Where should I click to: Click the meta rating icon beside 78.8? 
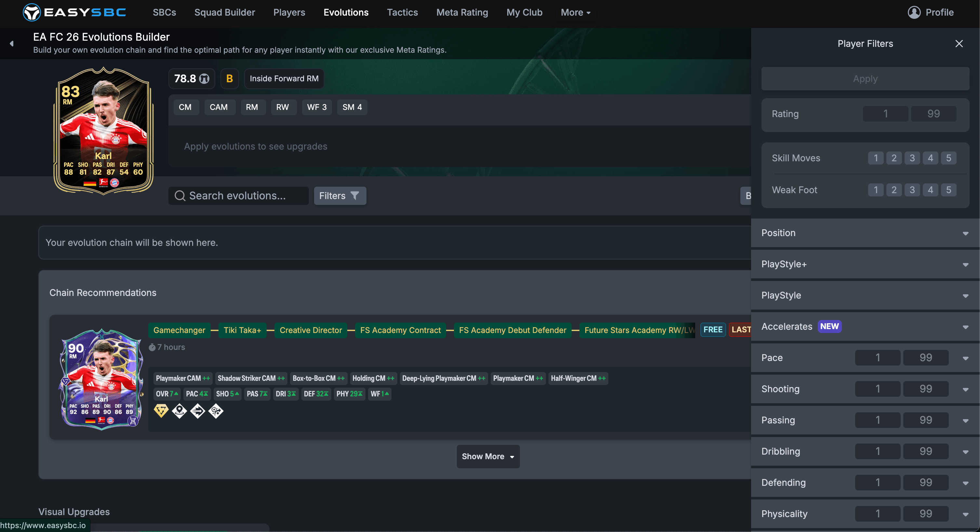click(x=204, y=79)
